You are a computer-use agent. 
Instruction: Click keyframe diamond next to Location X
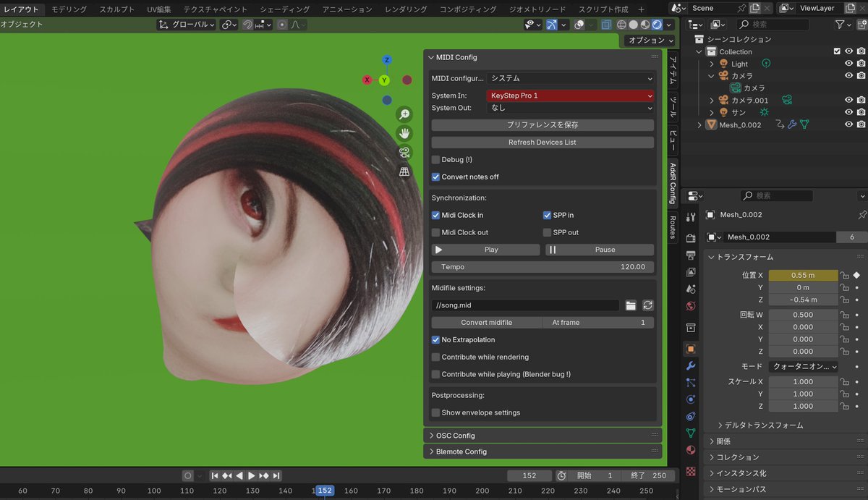point(856,275)
